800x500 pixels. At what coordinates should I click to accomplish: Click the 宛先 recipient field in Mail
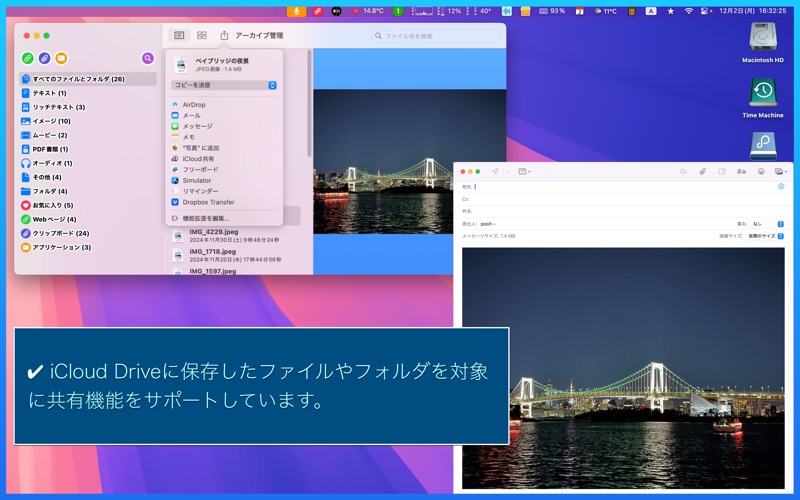click(622, 187)
